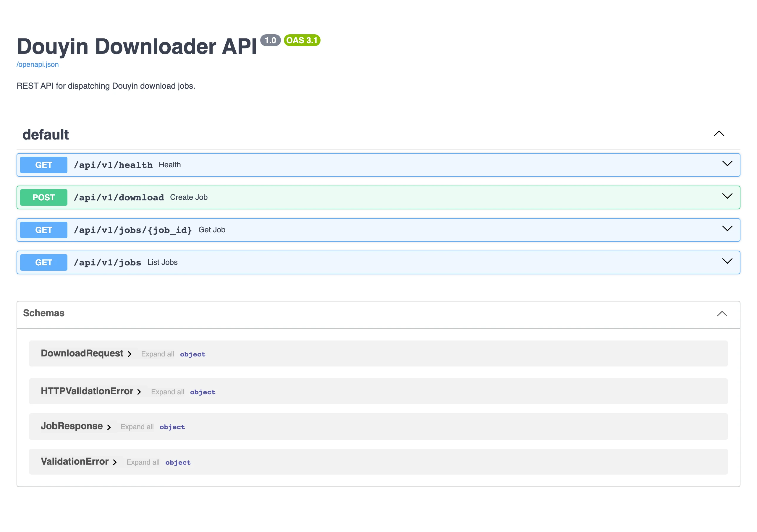The image size is (757, 532).
Task: Click the object type of DownloadRequest
Action: tap(193, 354)
